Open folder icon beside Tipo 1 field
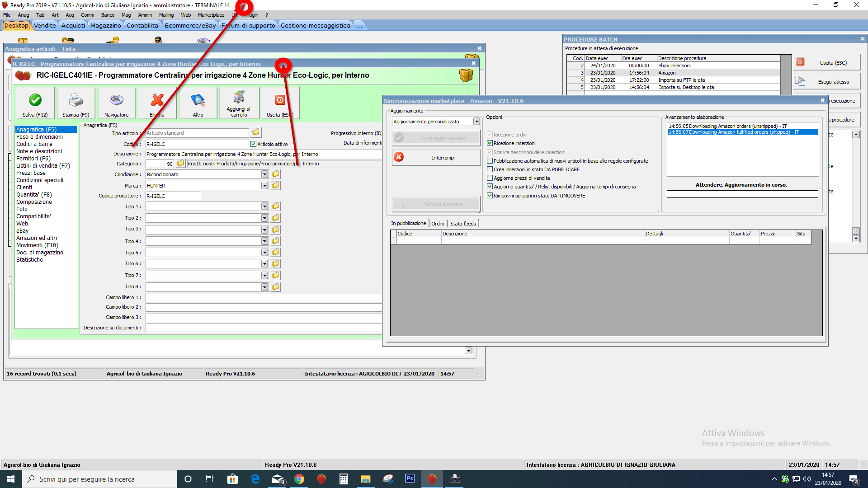 (x=275, y=206)
